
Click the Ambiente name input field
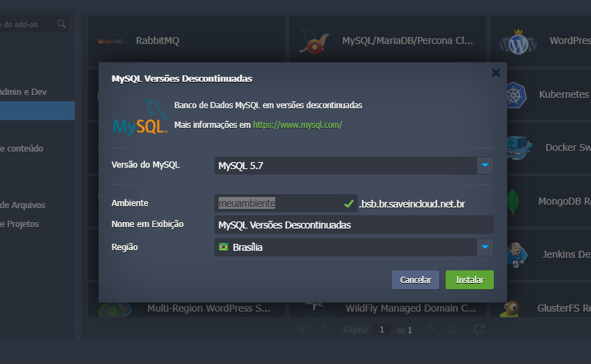278,203
